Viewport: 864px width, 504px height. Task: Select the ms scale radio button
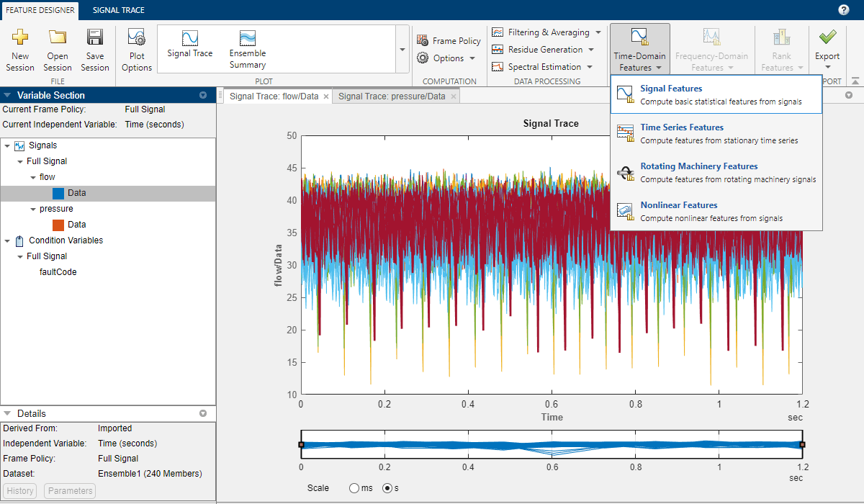pyautogui.click(x=354, y=488)
